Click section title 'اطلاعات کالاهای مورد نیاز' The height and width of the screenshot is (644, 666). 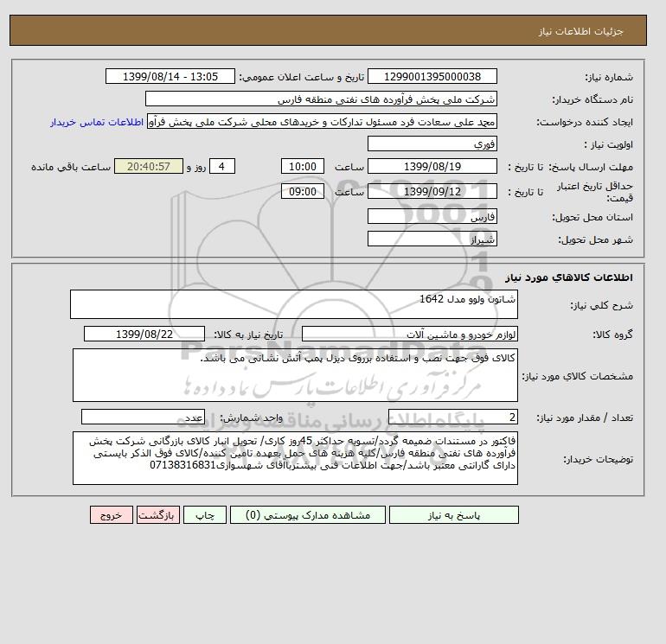point(569,277)
